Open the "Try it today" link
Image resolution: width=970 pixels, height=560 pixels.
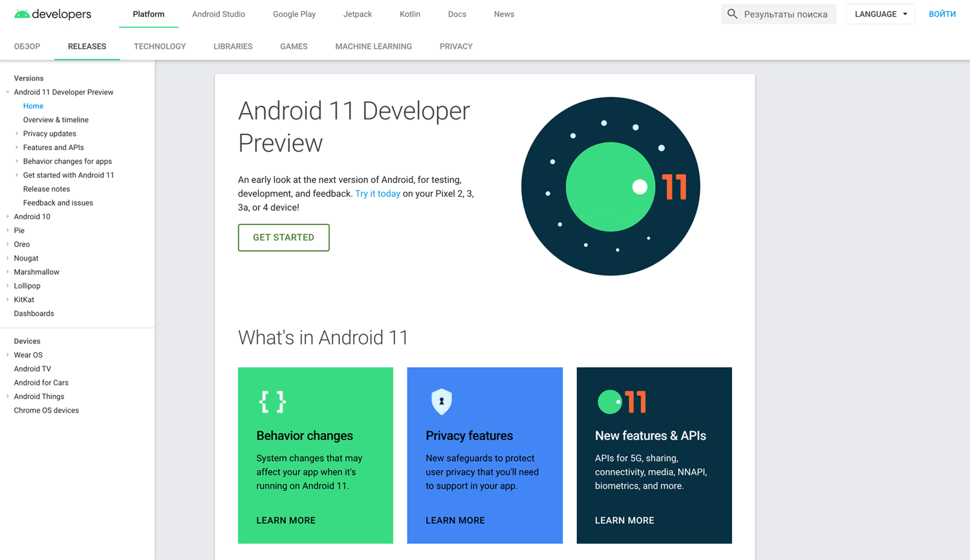(378, 193)
